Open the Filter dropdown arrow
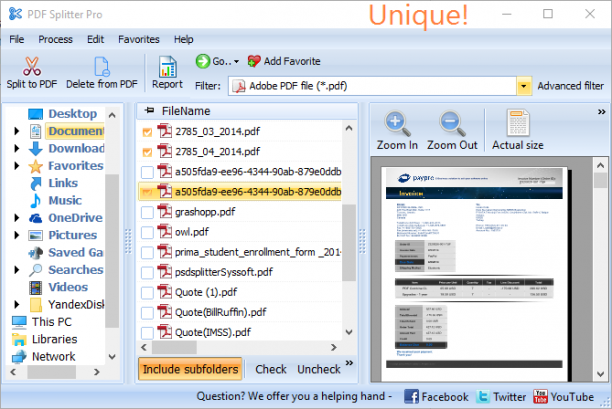This screenshot has width=612, height=409. [524, 86]
